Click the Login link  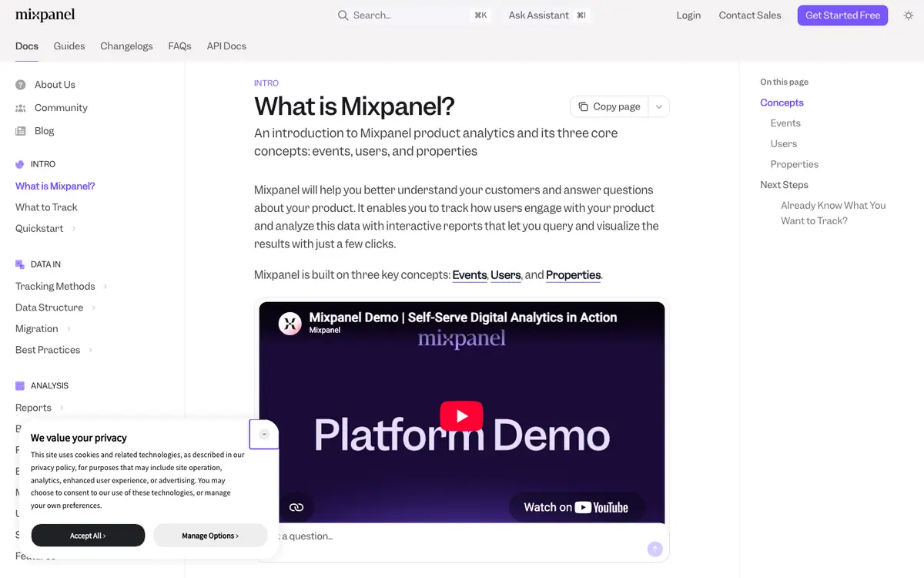click(x=688, y=15)
